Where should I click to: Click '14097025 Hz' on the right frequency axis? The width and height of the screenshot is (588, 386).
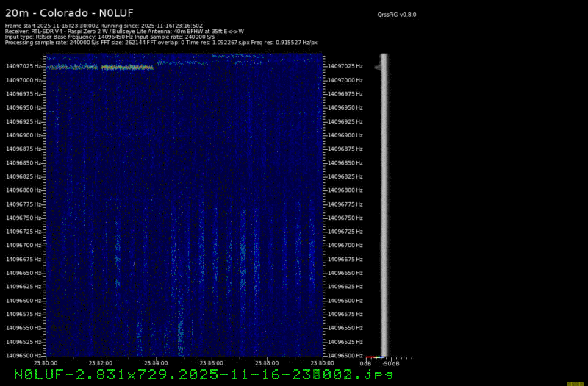345,66
